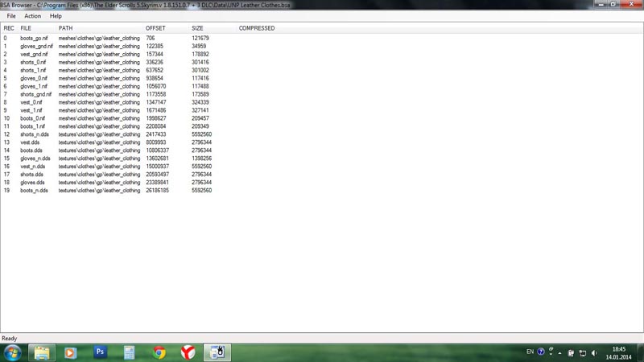Click the Ready status bar text

pos(10,339)
